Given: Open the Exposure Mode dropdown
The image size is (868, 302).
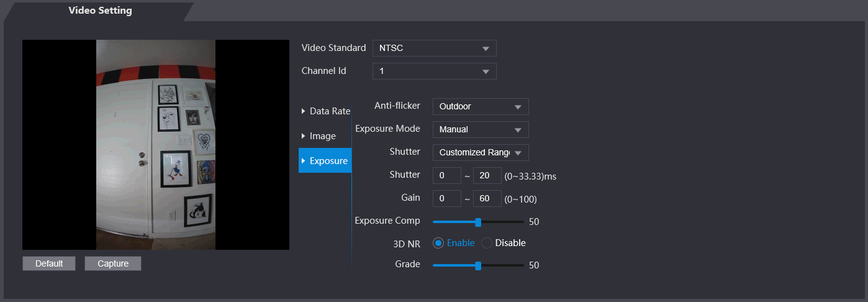Looking at the screenshot, I should point(480,129).
